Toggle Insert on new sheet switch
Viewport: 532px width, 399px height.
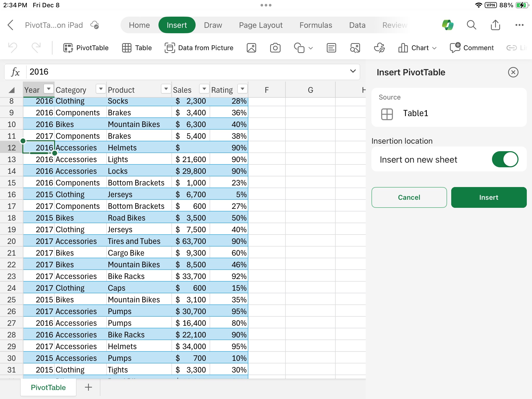click(x=505, y=159)
